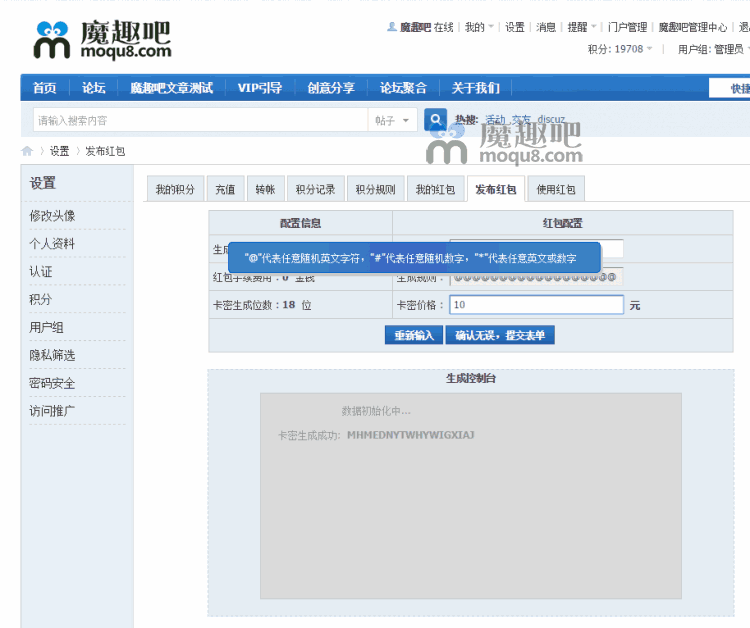
Task: Open 论坛聚合 in the navigation bar
Action: tap(403, 88)
